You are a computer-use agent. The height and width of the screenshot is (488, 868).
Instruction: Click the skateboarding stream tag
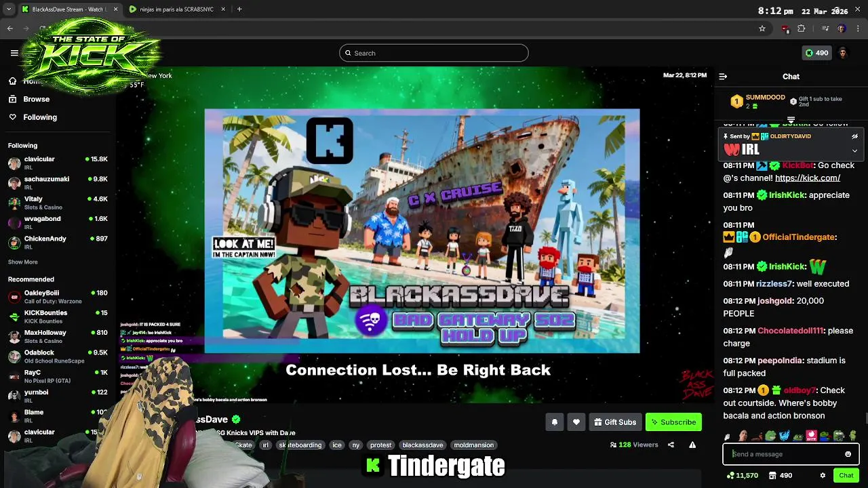[300, 445]
